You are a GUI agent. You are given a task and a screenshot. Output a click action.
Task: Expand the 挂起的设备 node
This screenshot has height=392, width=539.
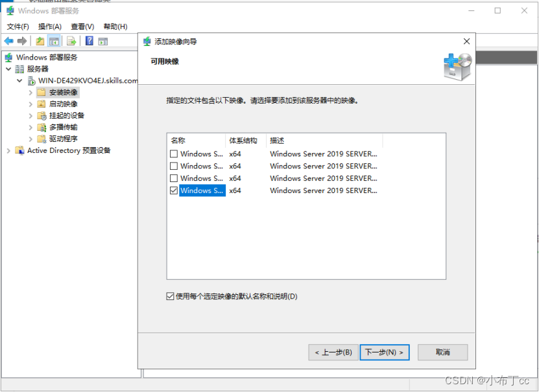[30, 116]
